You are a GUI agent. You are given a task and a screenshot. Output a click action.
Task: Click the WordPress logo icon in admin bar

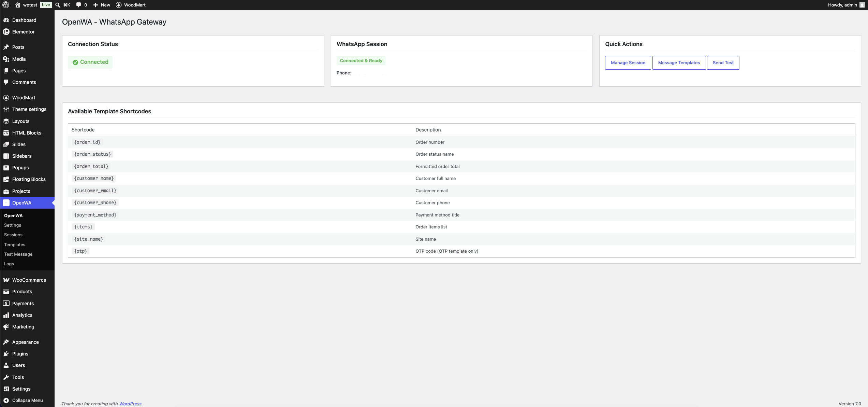click(x=6, y=5)
